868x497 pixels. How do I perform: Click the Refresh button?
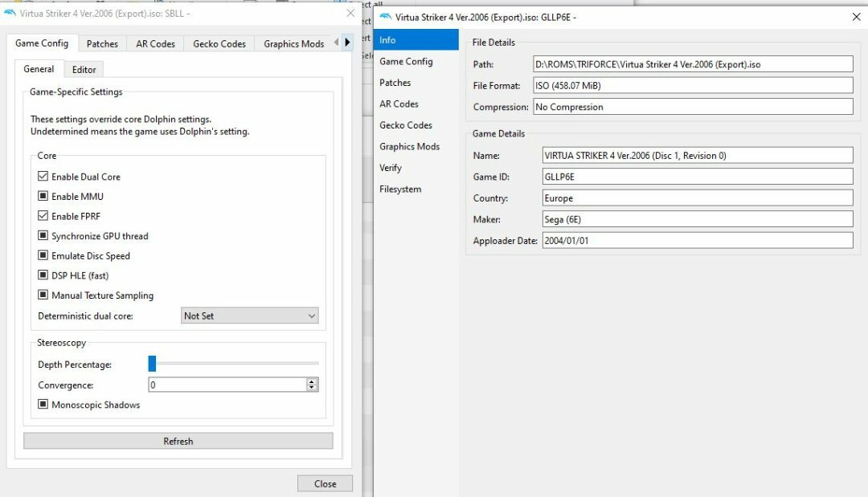(x=178, y=441)
